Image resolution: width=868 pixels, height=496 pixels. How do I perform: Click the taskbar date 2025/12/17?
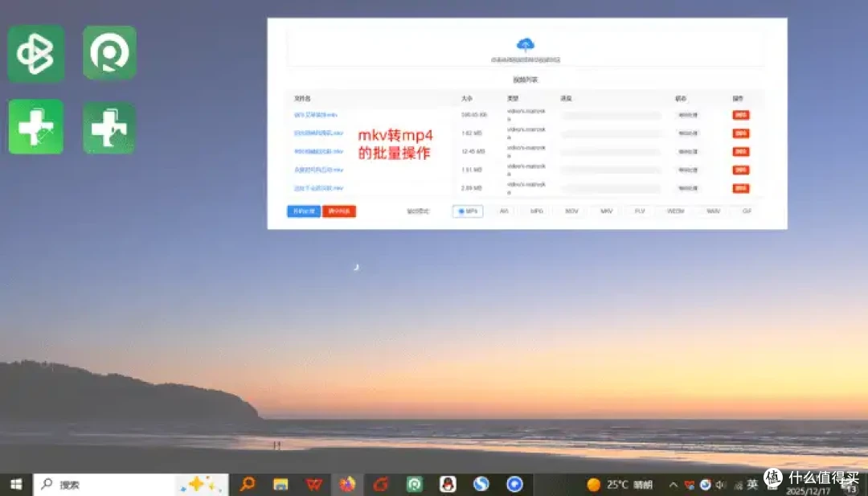click(x=808, y=491)
